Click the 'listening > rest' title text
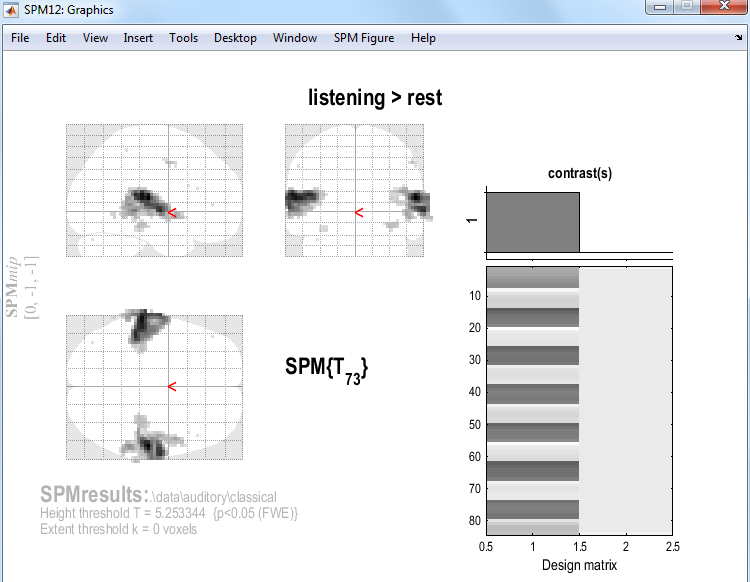 375,98
